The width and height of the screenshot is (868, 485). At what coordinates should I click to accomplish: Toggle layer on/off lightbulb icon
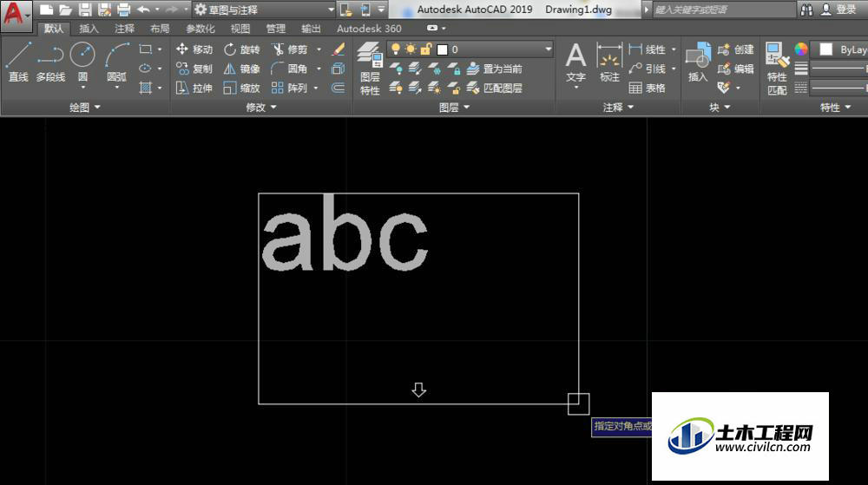tap(395, 49)
